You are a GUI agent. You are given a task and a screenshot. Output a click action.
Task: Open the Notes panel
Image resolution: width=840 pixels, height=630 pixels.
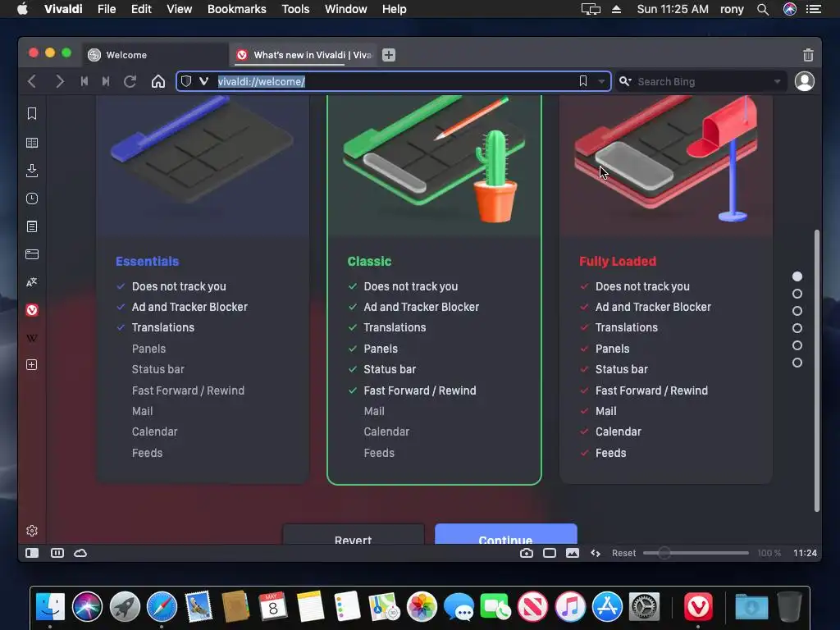coord(32,226)
